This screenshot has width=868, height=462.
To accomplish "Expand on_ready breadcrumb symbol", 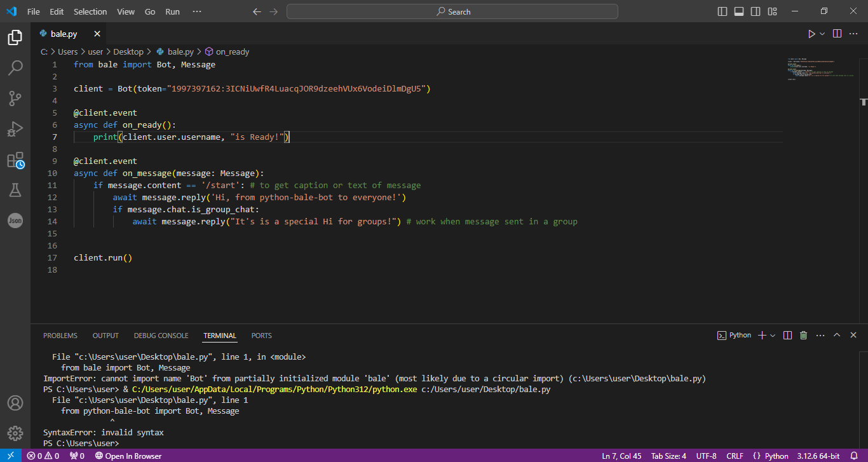I will click(227, 52).
